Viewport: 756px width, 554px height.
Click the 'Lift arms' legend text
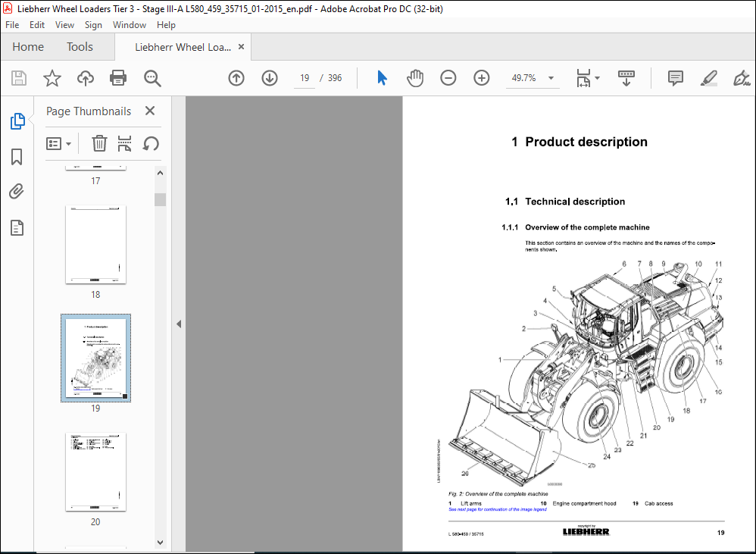[x=471, y=503]
